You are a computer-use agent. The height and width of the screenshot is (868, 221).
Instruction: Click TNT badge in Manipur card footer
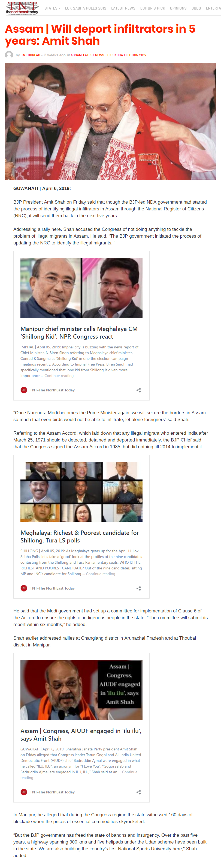pos(24,390)
